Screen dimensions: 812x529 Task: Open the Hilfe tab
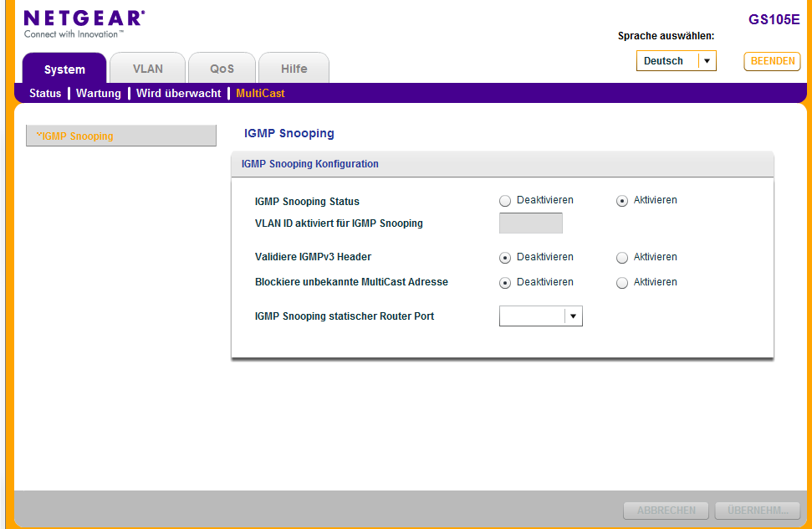294,69
